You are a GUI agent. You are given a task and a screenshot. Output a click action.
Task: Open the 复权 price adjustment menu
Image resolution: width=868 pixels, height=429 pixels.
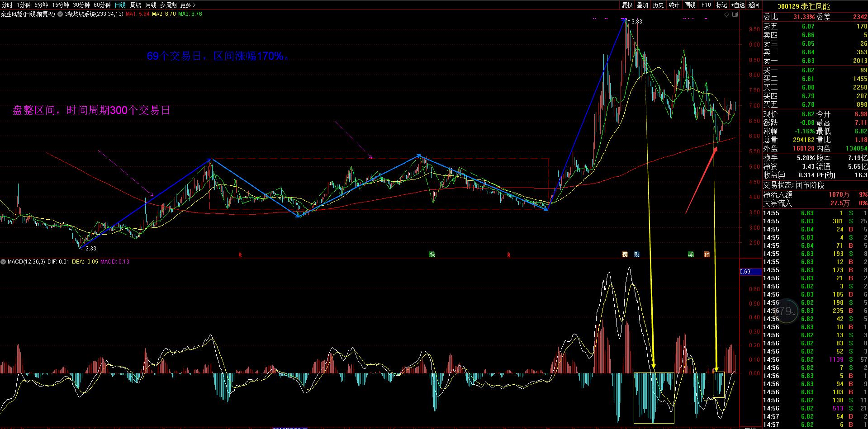[627, 5]
